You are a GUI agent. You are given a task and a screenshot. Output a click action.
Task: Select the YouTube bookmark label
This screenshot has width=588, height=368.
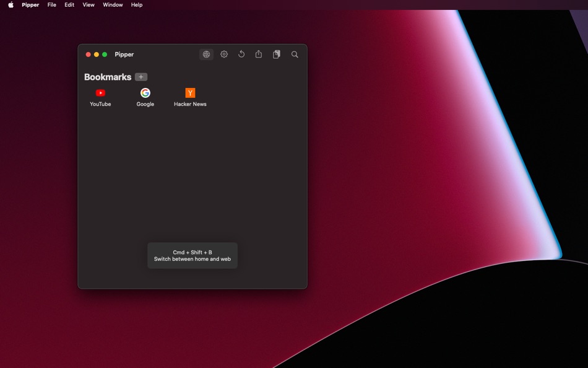click(100, 104)
